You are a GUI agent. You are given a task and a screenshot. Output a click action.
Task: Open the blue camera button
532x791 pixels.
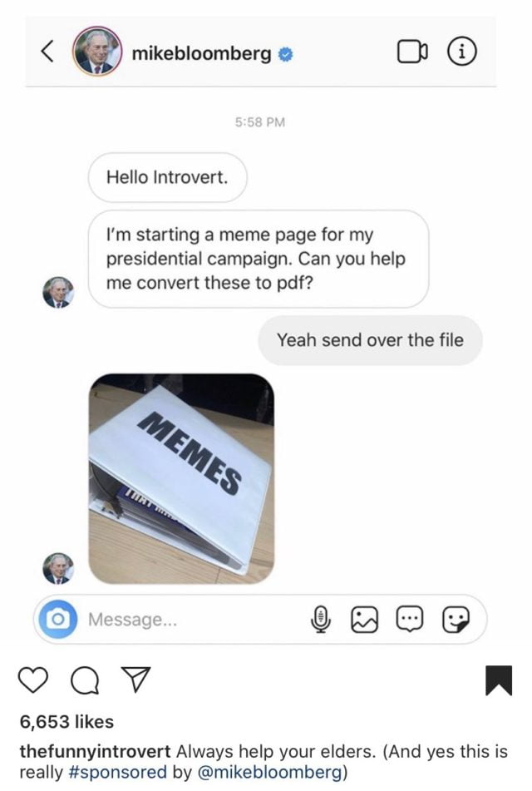click(x=58, y=619)
